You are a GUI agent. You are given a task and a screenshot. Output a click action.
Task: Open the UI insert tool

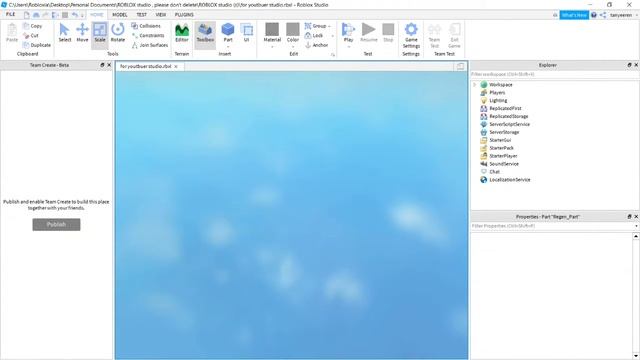247,33
